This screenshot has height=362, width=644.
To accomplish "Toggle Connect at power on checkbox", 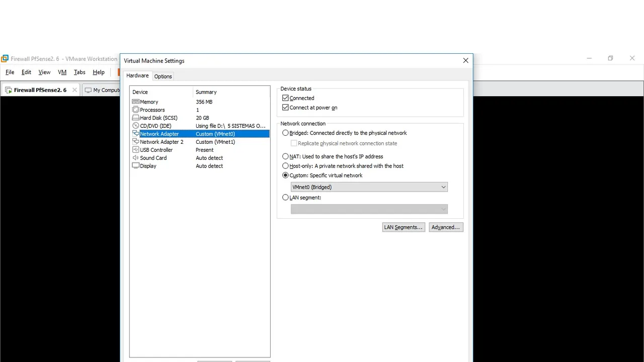I will (x=285, y=108).
